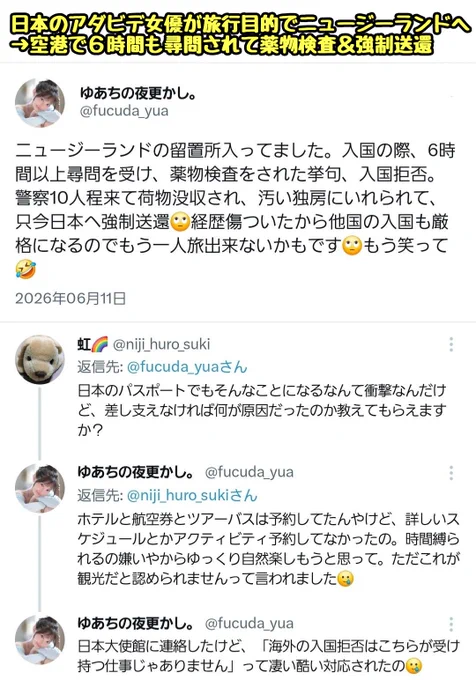Click the author avatar on embassy reply

40,639
